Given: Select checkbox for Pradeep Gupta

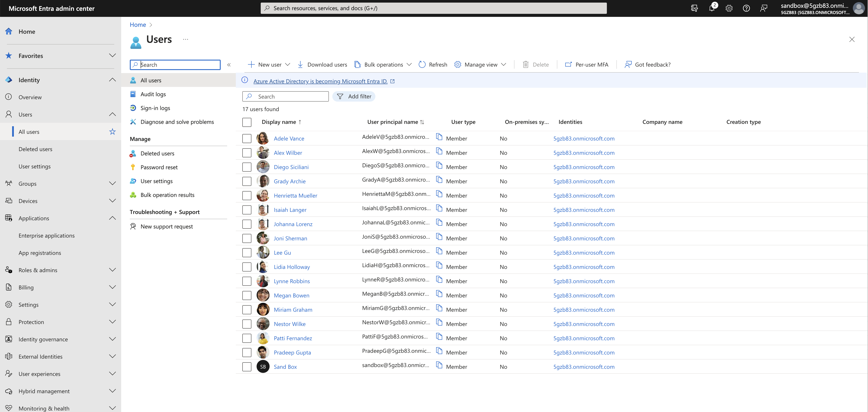Looking at the screenshot, I should (247, 352).
